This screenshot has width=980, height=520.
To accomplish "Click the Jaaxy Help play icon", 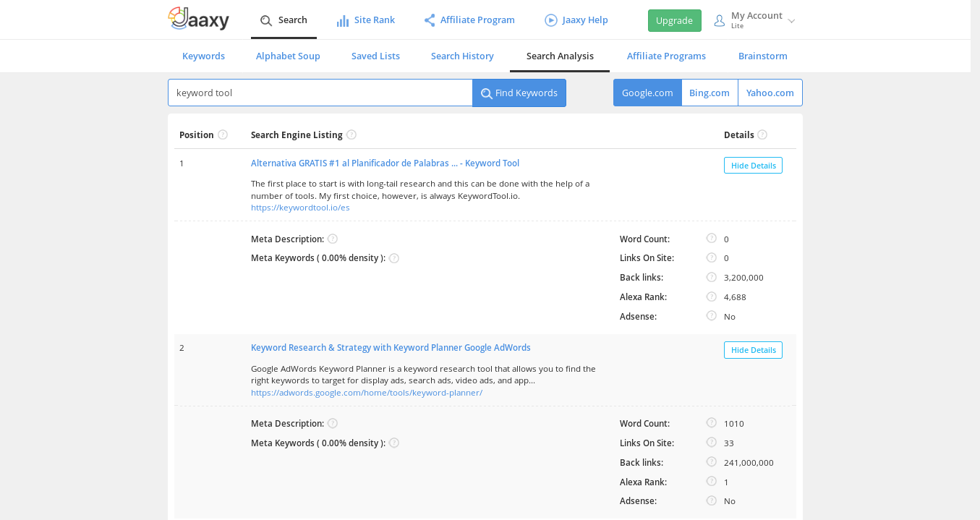I will (551, 20).
